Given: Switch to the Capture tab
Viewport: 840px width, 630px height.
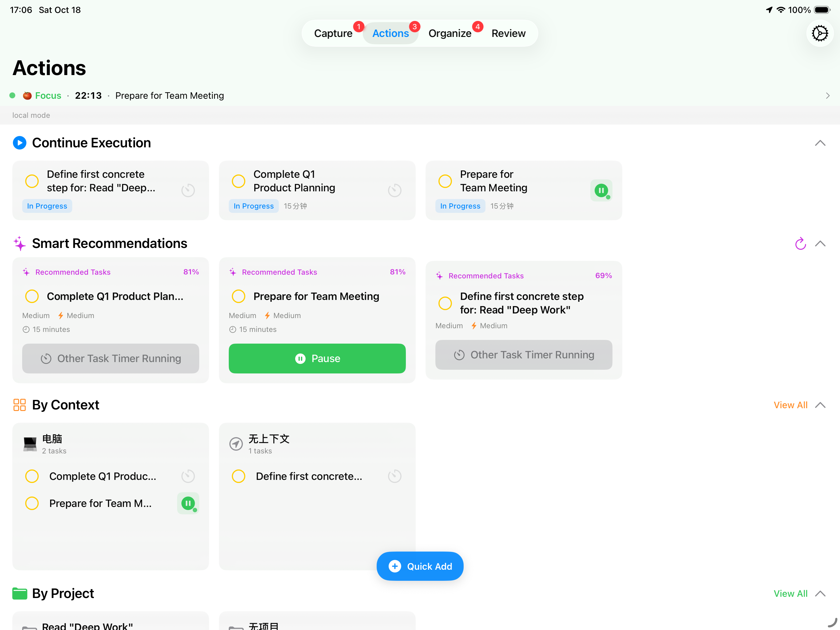Looking at the screenshot, I should [x=333, y=33].
